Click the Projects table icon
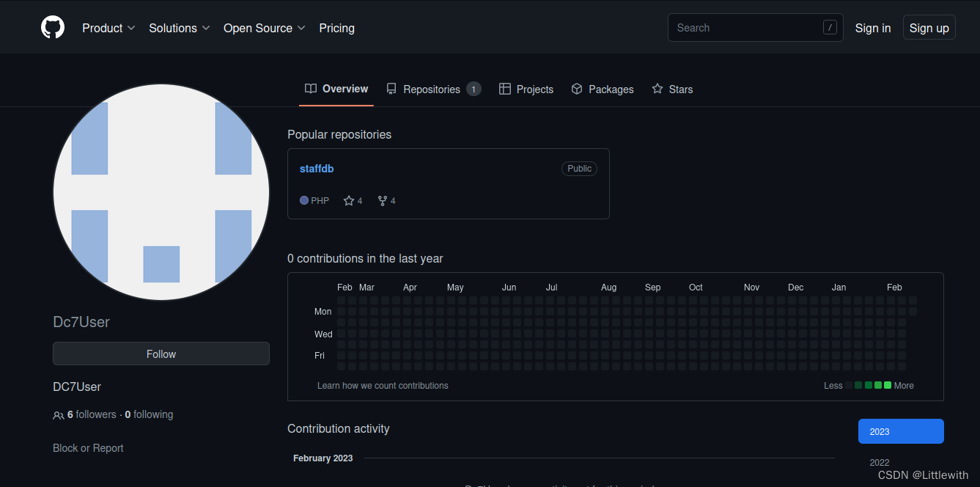Image resolution: width=980 pixels, height=487 pixels. tap(505, 89)
